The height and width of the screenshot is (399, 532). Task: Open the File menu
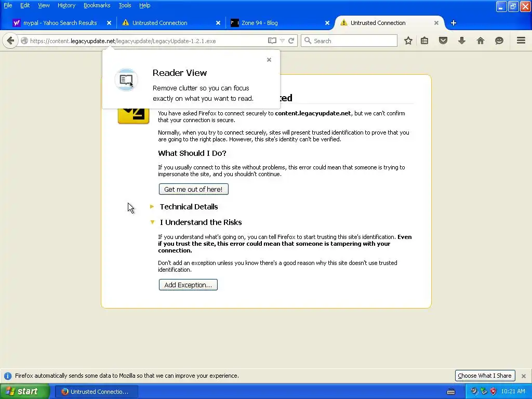(x=8, y=5)
